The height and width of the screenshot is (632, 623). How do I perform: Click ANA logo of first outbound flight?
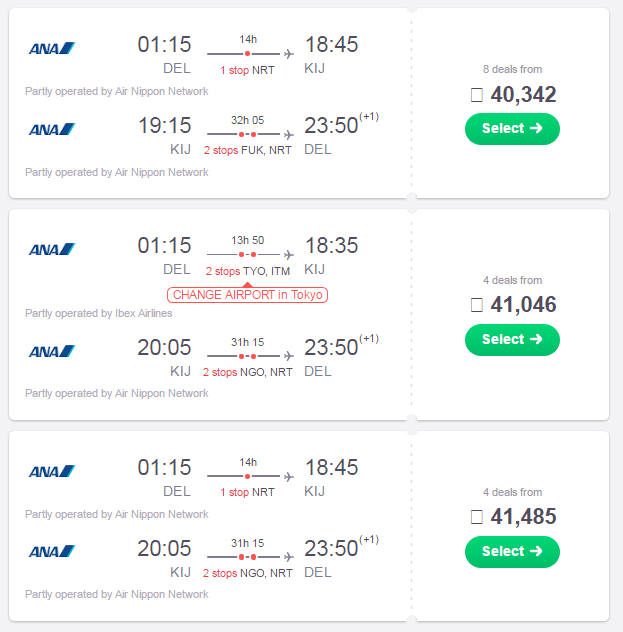tap(52, 48)
